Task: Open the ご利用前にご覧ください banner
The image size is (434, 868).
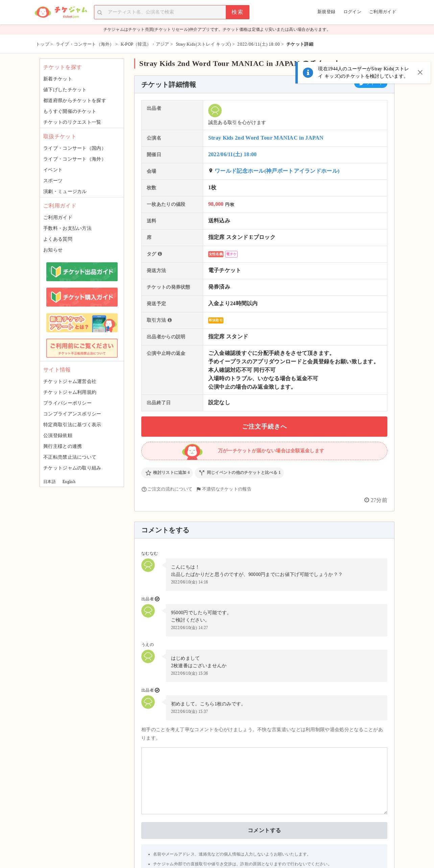Action: [82, 348]
